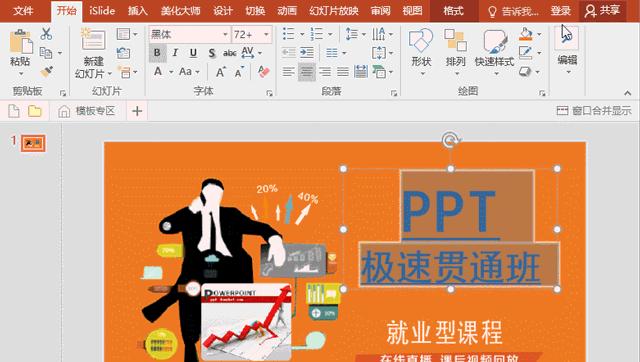The height and width of the screenshot is (362, 640).
Task: Increase list indent level
Action: point(307,53)
